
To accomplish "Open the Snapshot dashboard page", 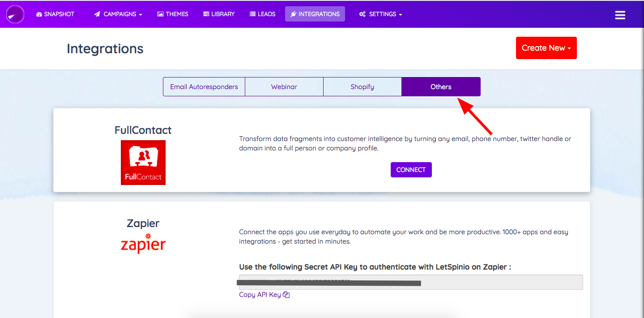I will click(55, 14).
